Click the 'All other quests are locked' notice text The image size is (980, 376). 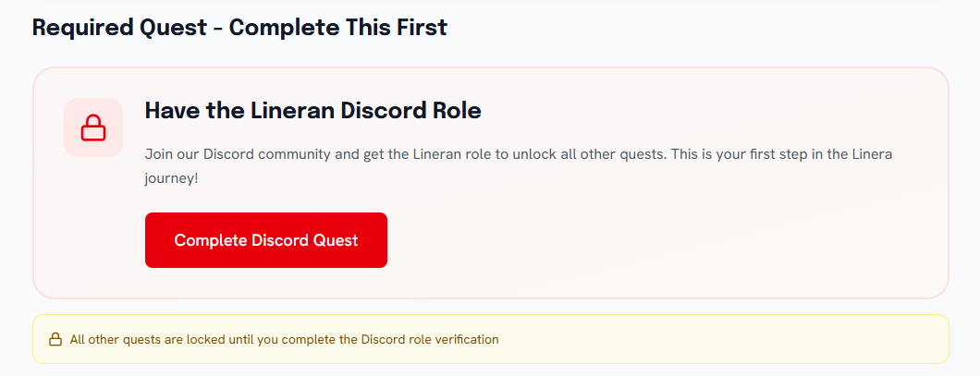(x=284, y=339)
